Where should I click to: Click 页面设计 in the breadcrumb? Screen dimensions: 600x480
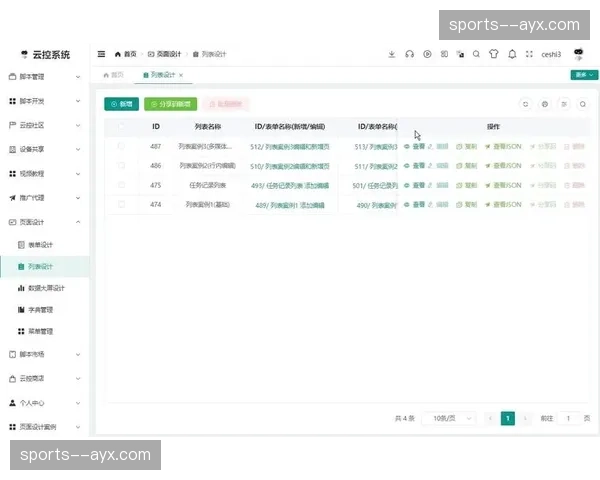pyautogui.click(x=165, y=54)
